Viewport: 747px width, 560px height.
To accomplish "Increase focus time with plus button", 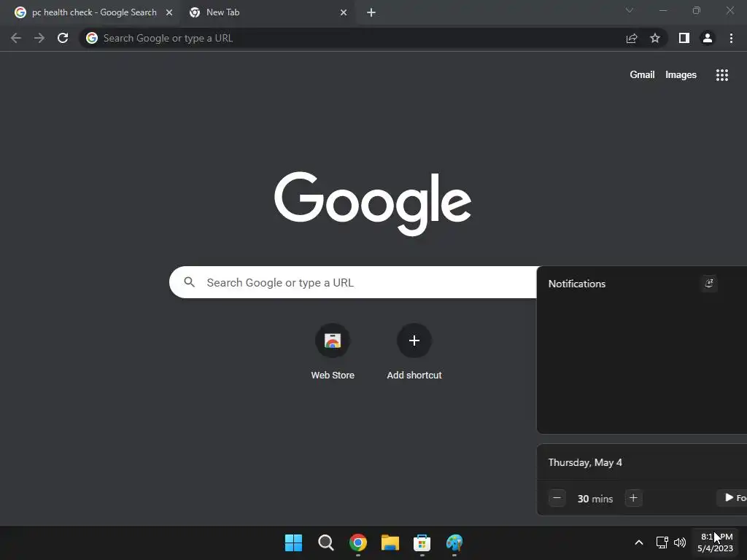I will (x=633, y=498).
